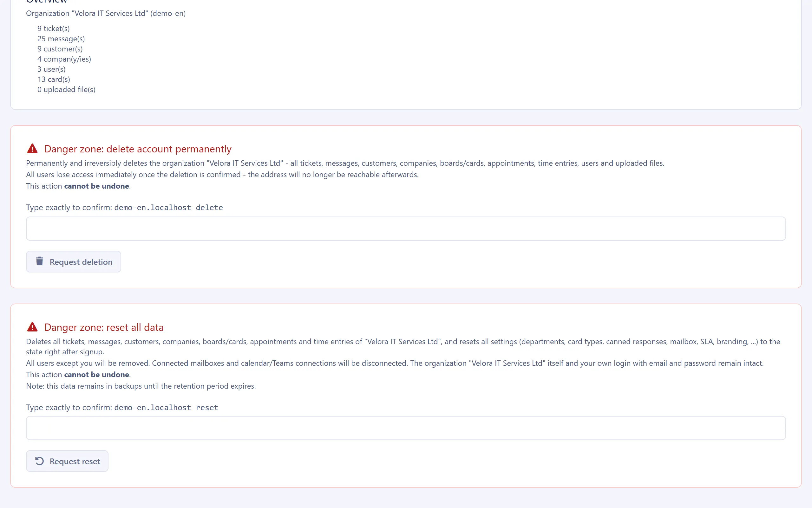Image resolution: width=812 pixels, height=508 pixels.
Task: Click the heading "Danger zone: reset all data"
Action: coord(104,327)
